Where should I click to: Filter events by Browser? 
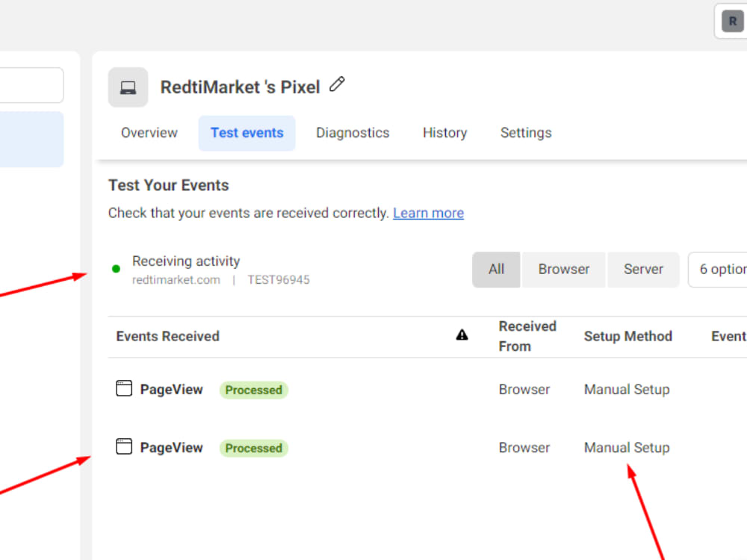coord(563,270)
